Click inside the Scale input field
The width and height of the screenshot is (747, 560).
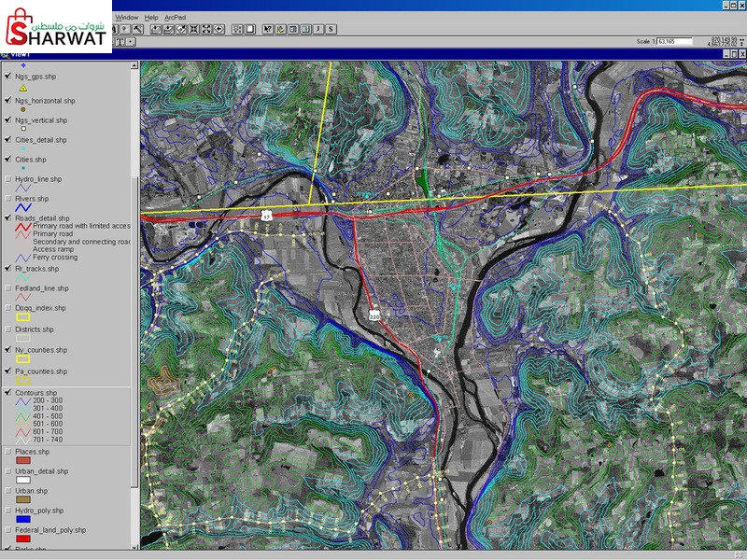click(x=674, y=41)
